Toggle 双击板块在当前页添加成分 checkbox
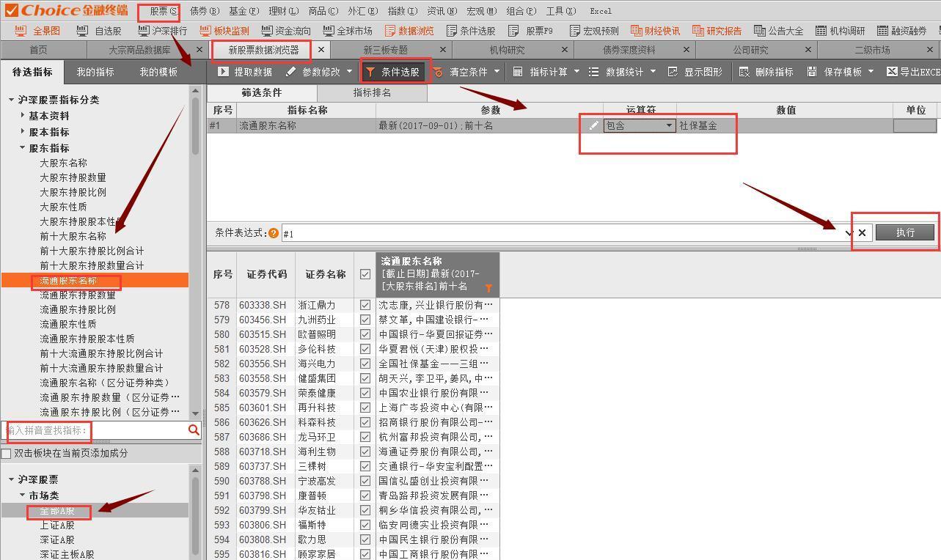This screenshot has height=560, width=941. (7, 454)
